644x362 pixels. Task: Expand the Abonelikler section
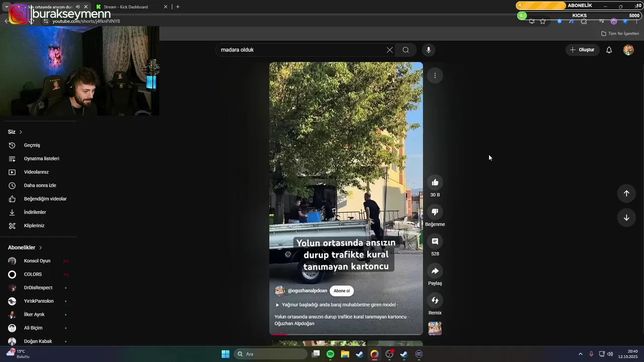(x=25, y=247)
